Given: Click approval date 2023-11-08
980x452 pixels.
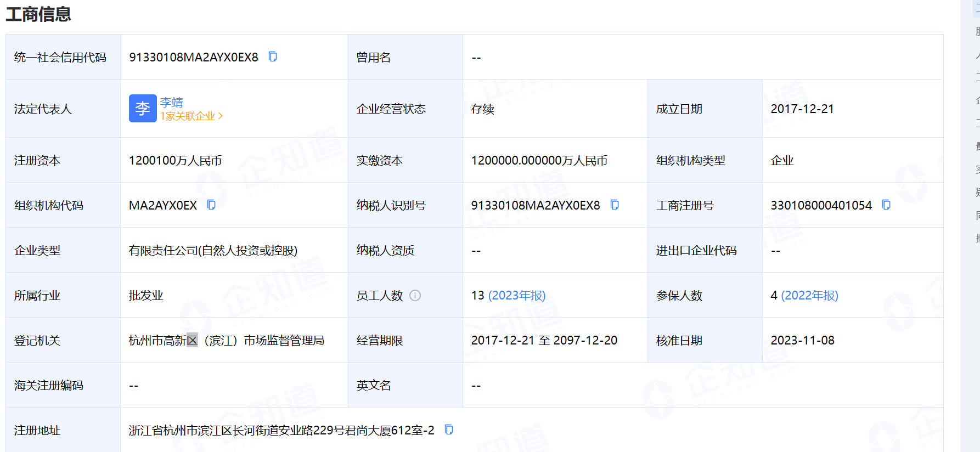Looking at the screenshot, I should pos(803,340).
